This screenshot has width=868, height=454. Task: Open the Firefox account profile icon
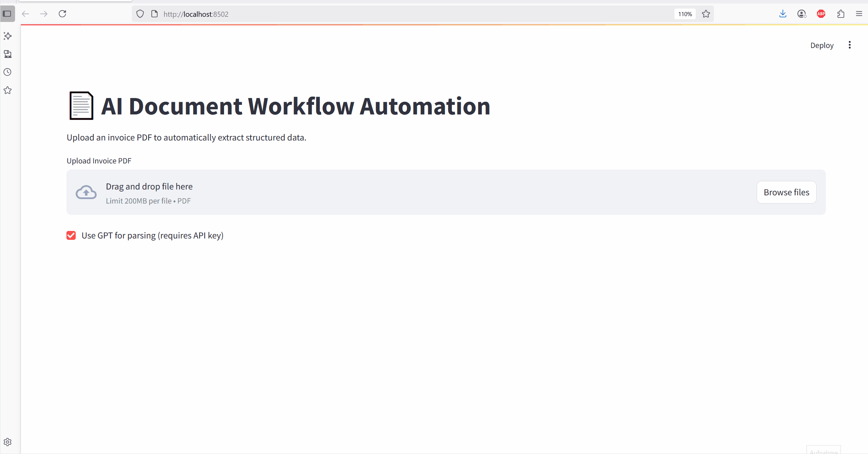(x=802, y=14)
